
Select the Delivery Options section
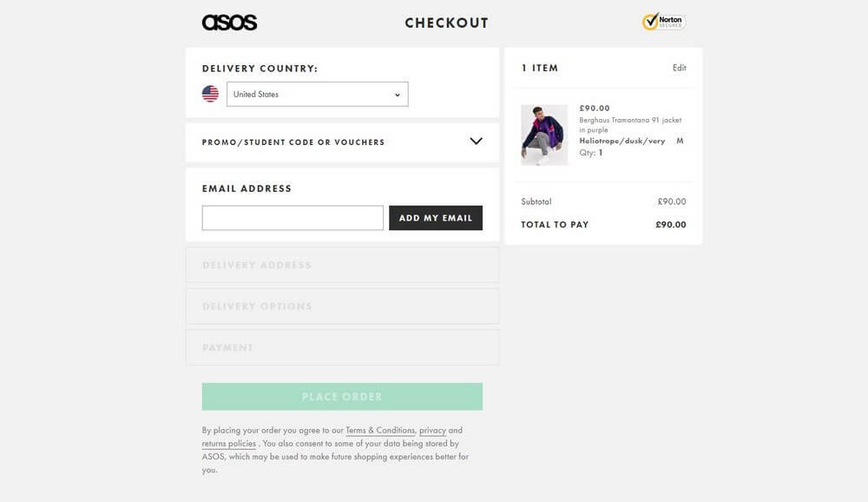341,306
